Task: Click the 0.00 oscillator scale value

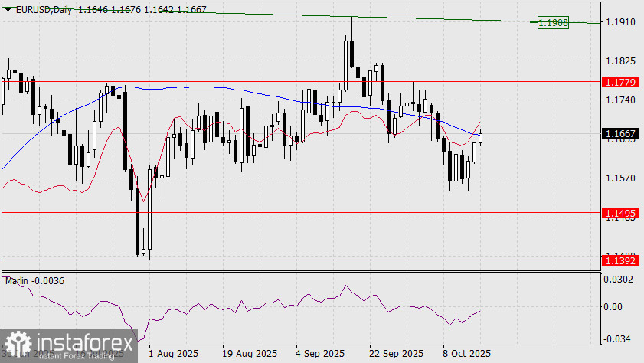Action: tap(613, 307)
